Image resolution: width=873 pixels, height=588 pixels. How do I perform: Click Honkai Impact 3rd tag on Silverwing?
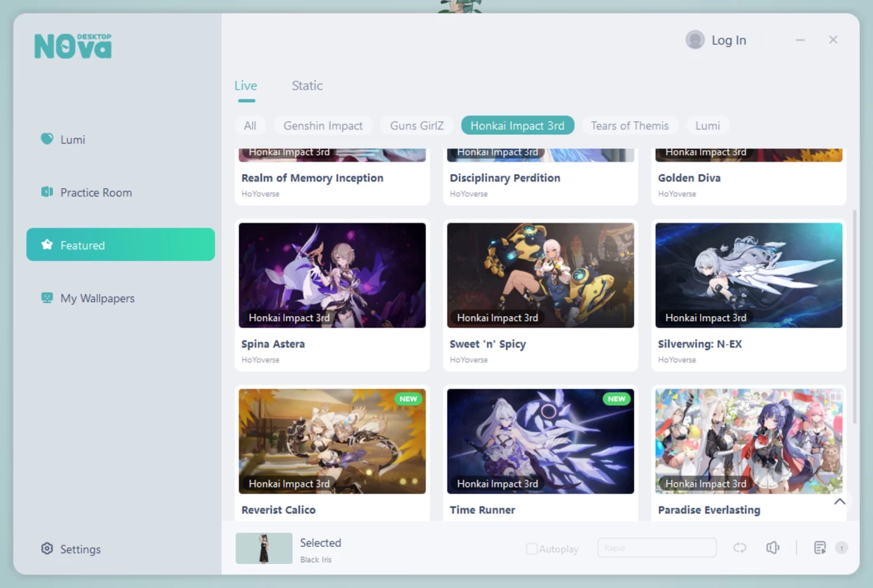705,318
